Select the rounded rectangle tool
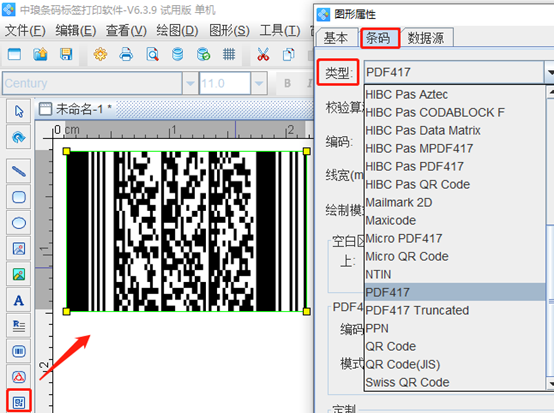This screenshot has width=554, height=413. tap(19, 197)
